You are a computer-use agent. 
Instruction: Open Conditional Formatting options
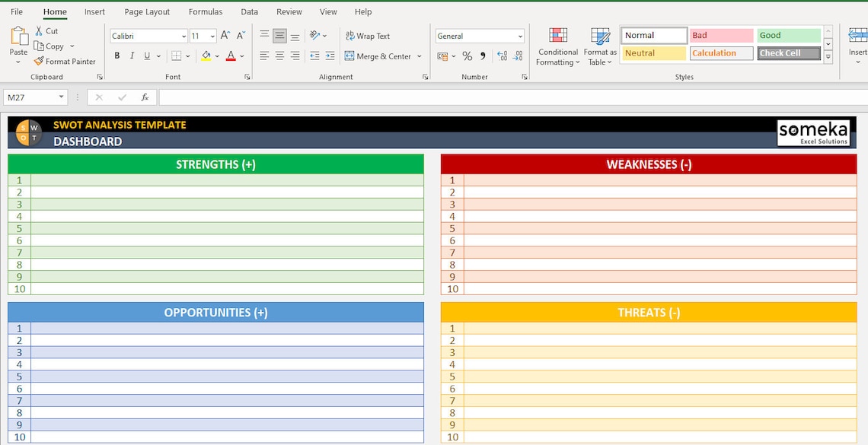click(x=558, y=46)
